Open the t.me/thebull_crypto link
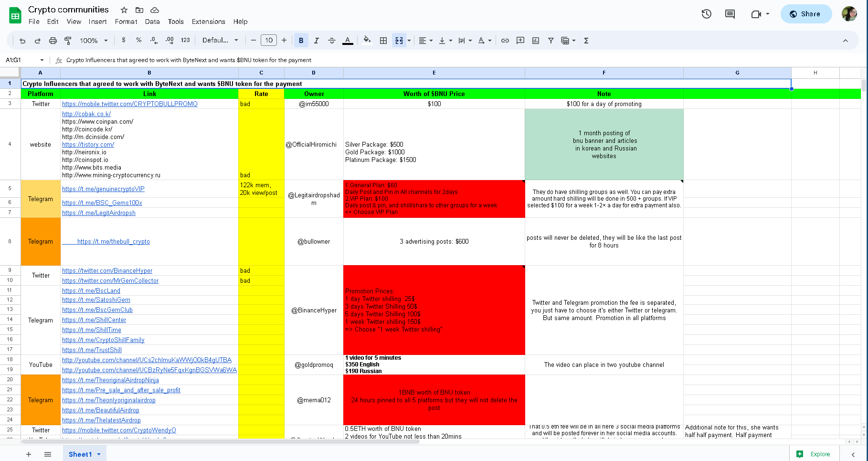Viewport: 868px width, 461px height. [114, 241]
